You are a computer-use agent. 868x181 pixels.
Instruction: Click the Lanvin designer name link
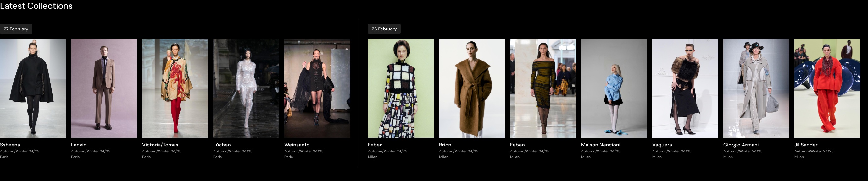coord(79,145)
